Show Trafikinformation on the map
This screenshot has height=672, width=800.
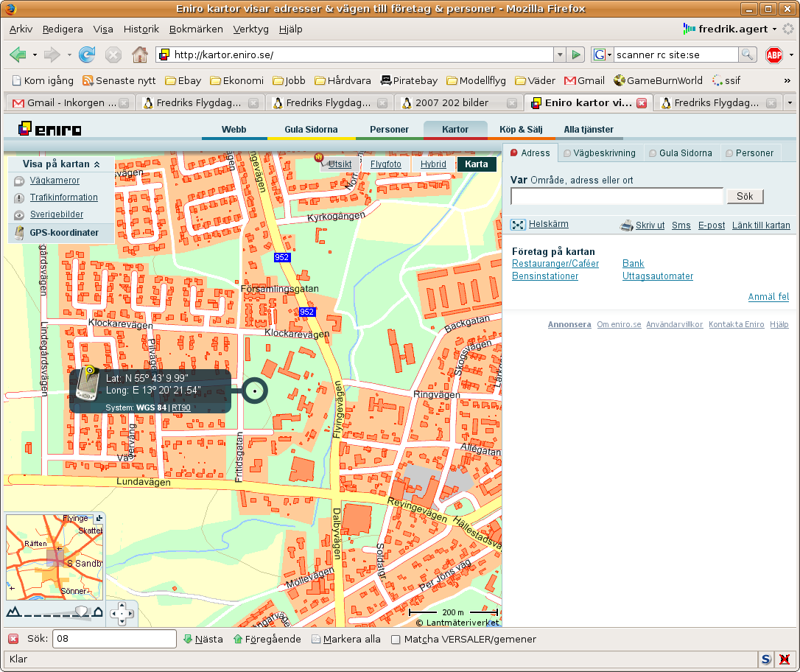point(64,197)
